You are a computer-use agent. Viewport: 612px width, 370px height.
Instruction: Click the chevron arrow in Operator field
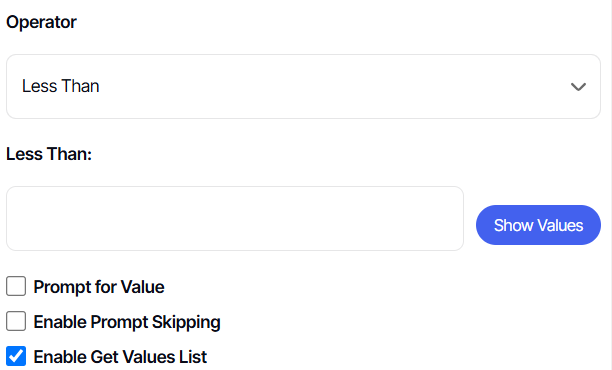coord(578,87)
